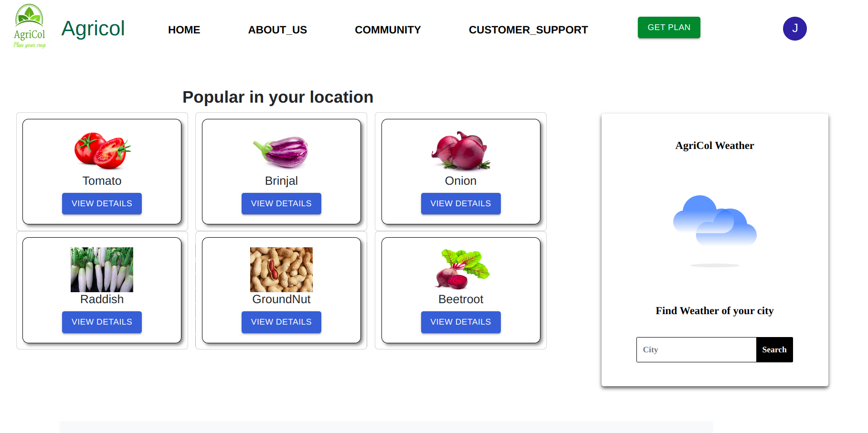View details for Brinjal
Screen dimensions: 868x433
coord(281,203)
